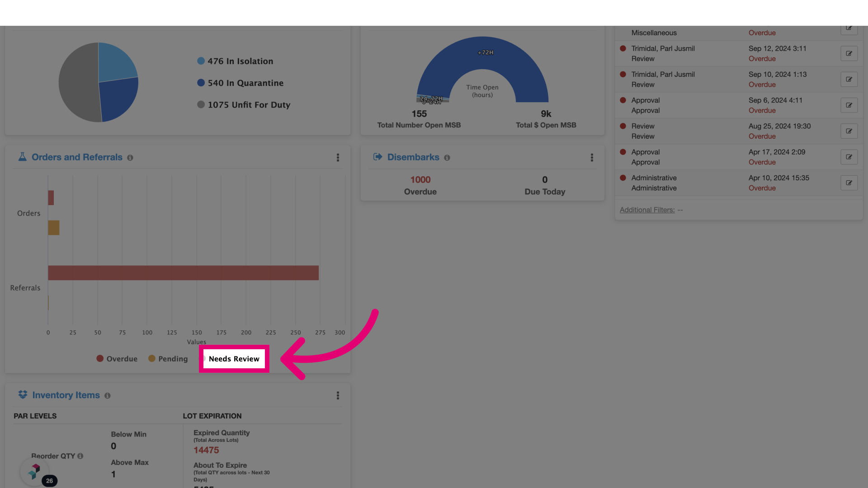Viewport: 868px width, 488px height.
Task: Edit the Sep 12, 2024 3:11 task
Action: pyautogui.click(x=849, y=53)
